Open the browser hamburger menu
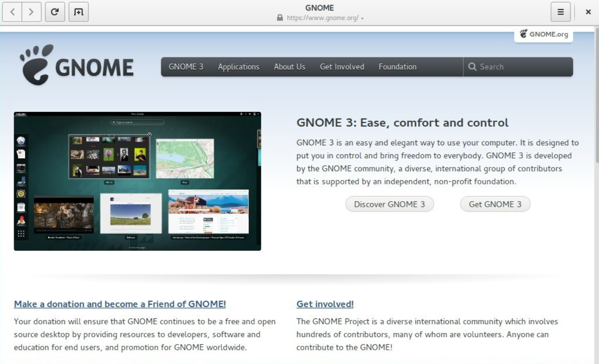Image resolution: width=599 pixels, height=364 pixels. (560, 12)
